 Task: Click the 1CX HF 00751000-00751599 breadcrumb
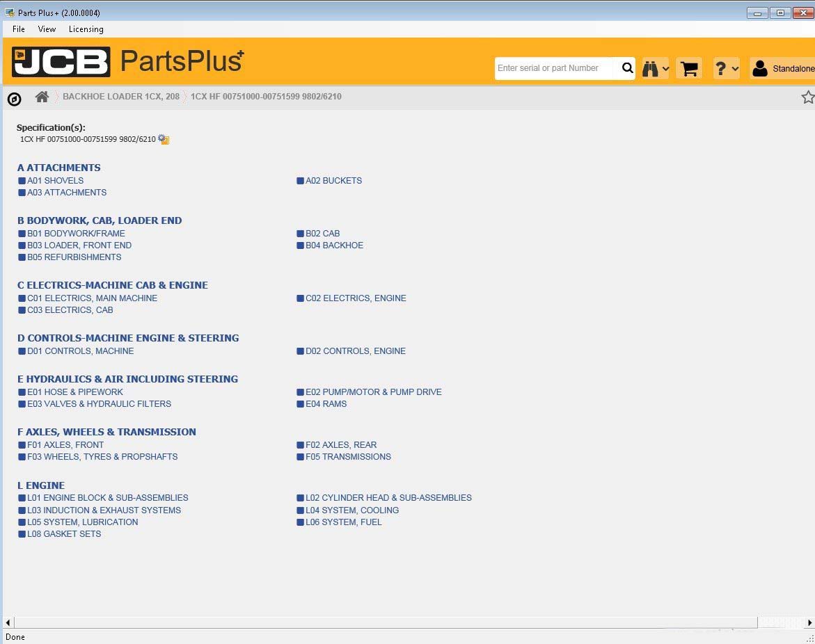tap(266, 97)
